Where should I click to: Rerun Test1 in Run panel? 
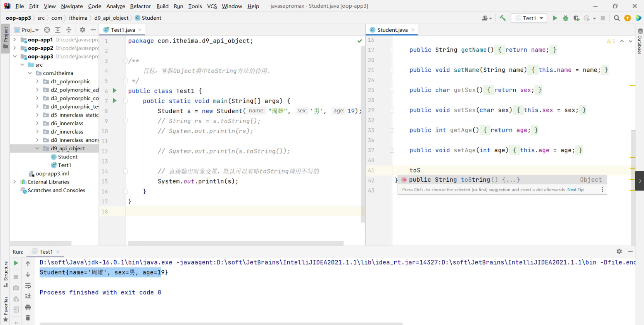coord(16,263)
